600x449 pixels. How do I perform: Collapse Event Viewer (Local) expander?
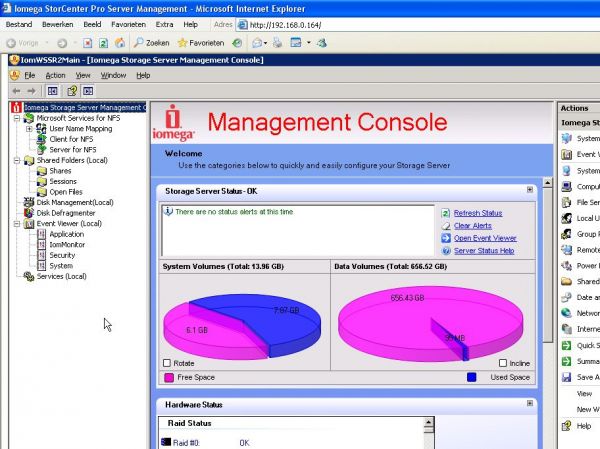pos(17,224)
